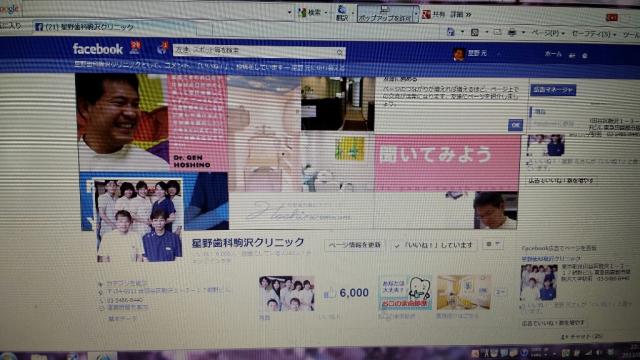640x360 pixels.
Task: Go to ホーム in Facebook header
Action: pyautogui.click(x=553, y=54)
